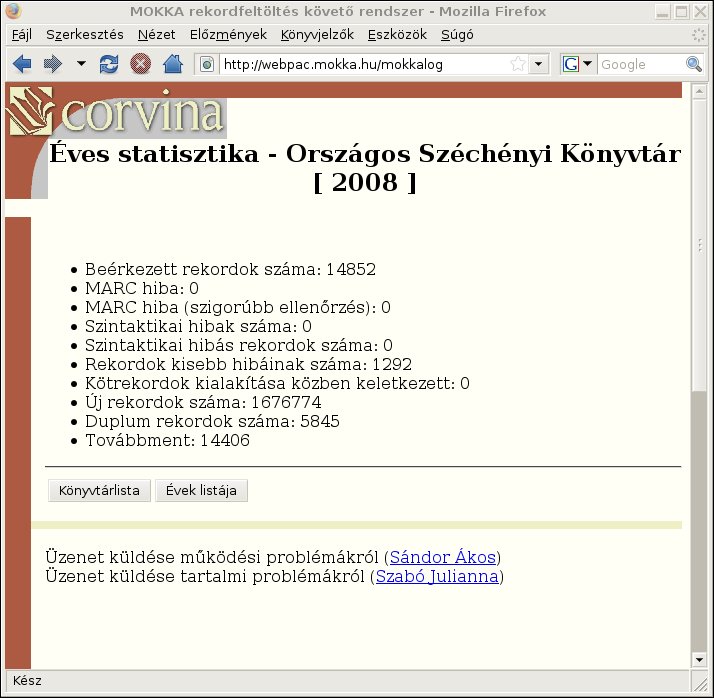This screenshot has height=698, width=714.
Task: Click the scrollbar up arrow
Action: (x=699, y=92)
